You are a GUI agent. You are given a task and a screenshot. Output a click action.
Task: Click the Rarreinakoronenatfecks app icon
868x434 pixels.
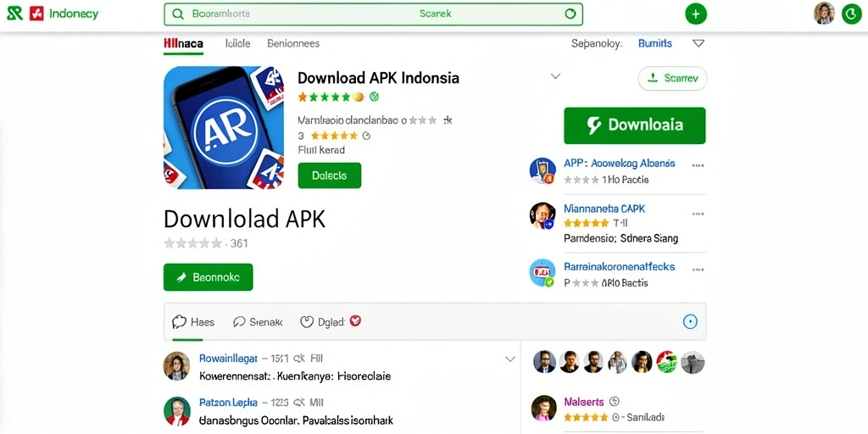click(x=542, y=273)
